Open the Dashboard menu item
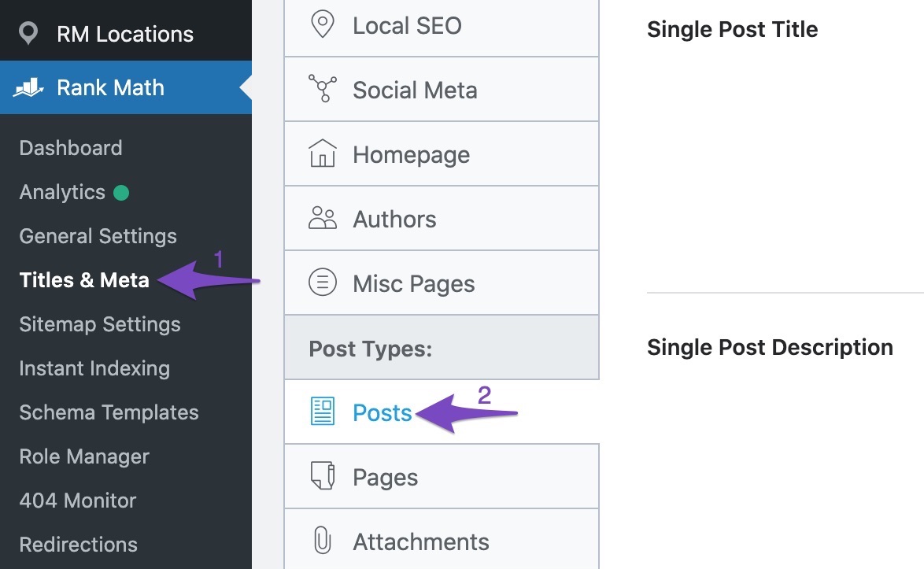 71,148
